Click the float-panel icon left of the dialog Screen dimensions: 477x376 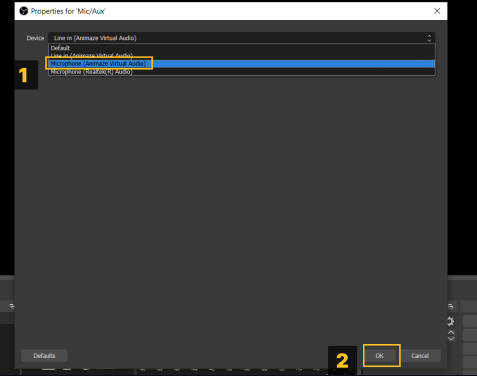12,306
